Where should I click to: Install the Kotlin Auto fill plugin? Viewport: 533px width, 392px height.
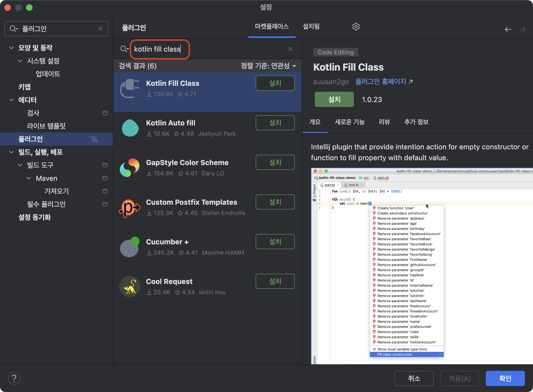275,123
